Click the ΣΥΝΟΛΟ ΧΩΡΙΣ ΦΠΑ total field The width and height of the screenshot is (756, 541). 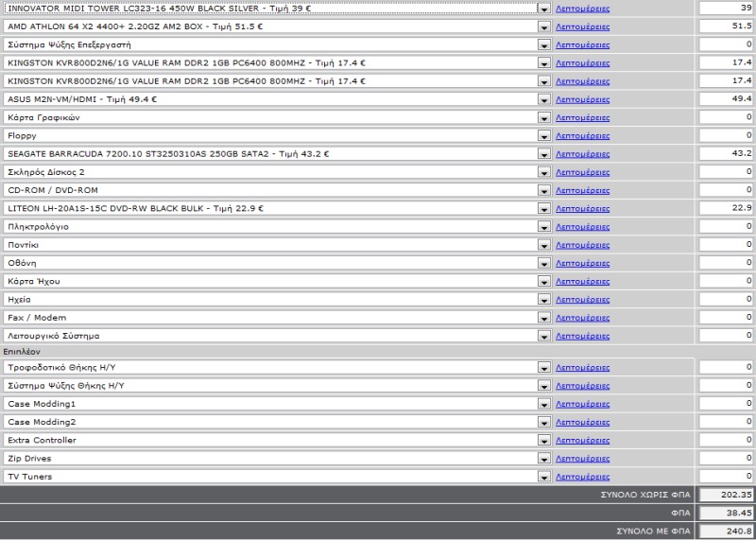(x=726, y=495)
